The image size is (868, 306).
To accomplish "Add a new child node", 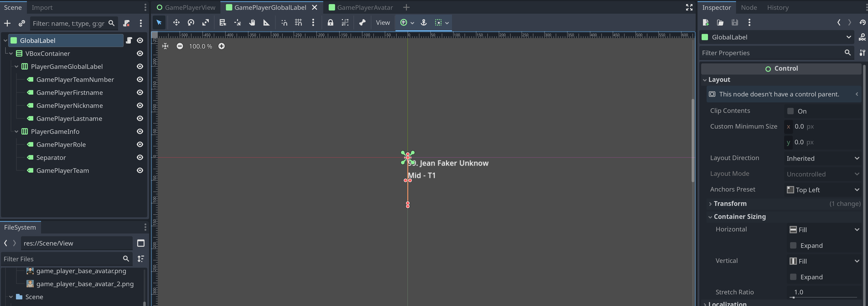I will (x=7, y=23).
